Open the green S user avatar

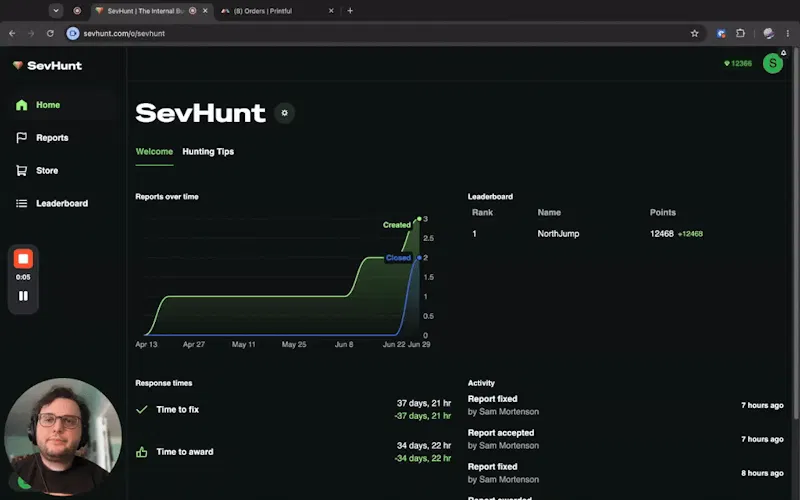click(x=772, y=63)
